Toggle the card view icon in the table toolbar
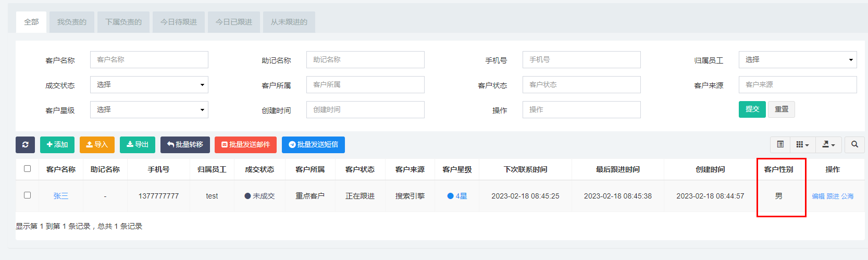Screen dimensions: 868x260 (780, 144)
